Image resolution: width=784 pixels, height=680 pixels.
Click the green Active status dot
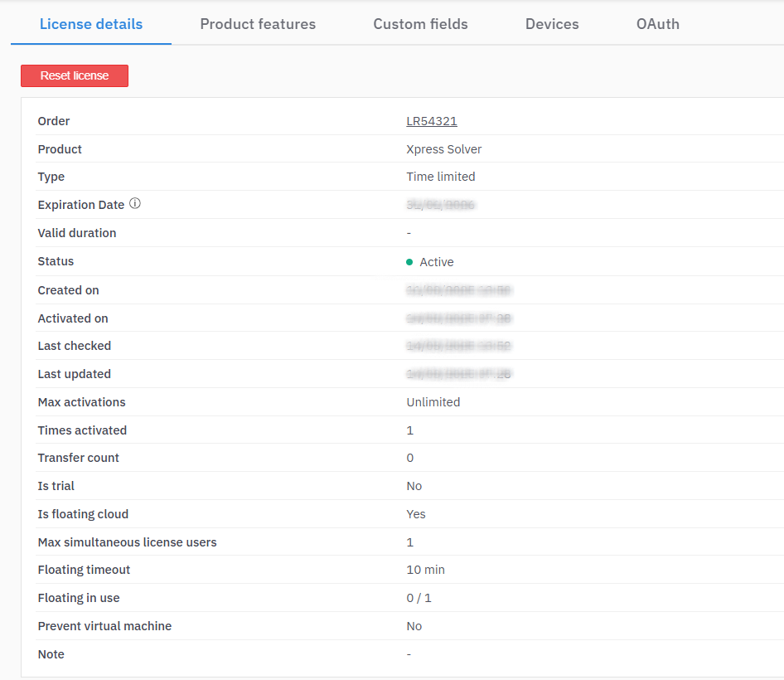point(409,262)
